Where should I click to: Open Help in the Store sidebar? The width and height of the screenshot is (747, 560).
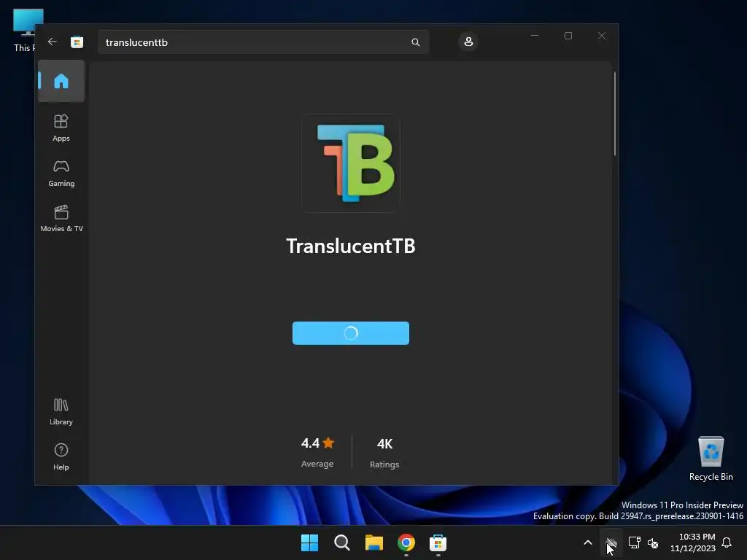point(61,456)
